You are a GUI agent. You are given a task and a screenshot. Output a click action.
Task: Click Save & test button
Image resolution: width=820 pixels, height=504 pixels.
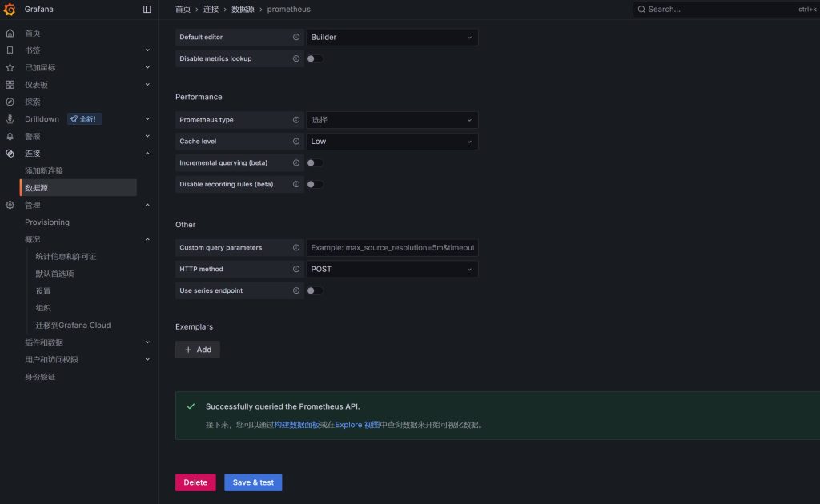(x=253, y=482)
